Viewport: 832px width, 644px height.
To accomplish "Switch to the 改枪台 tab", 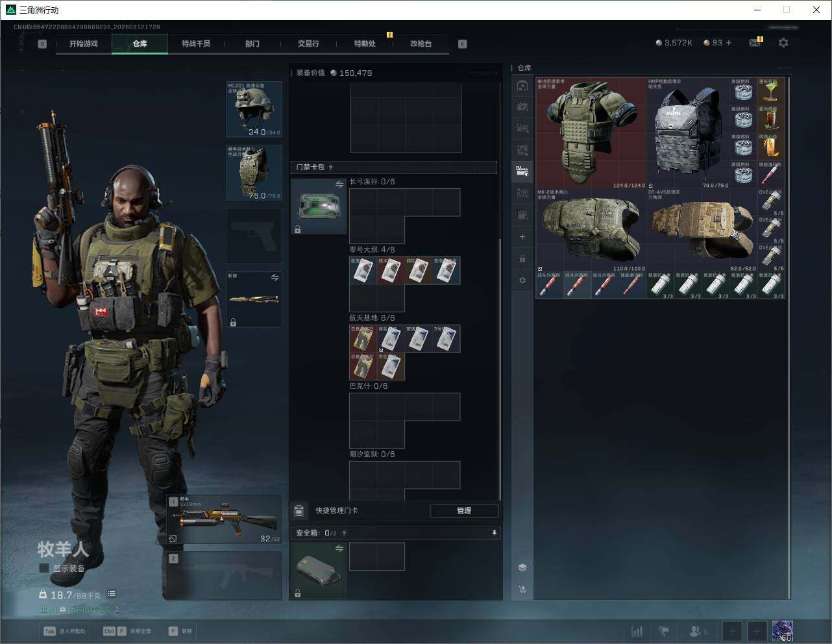I will 421,43.
